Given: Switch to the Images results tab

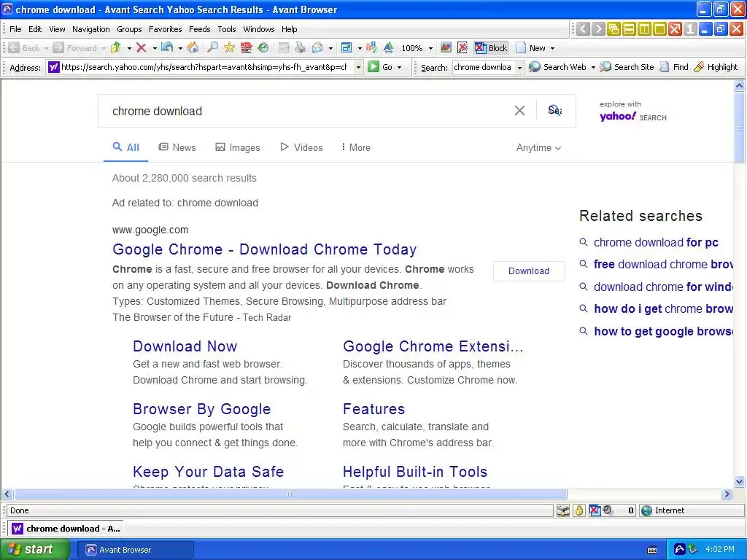Looking at the screenshot, I should (x=238, y=147).
